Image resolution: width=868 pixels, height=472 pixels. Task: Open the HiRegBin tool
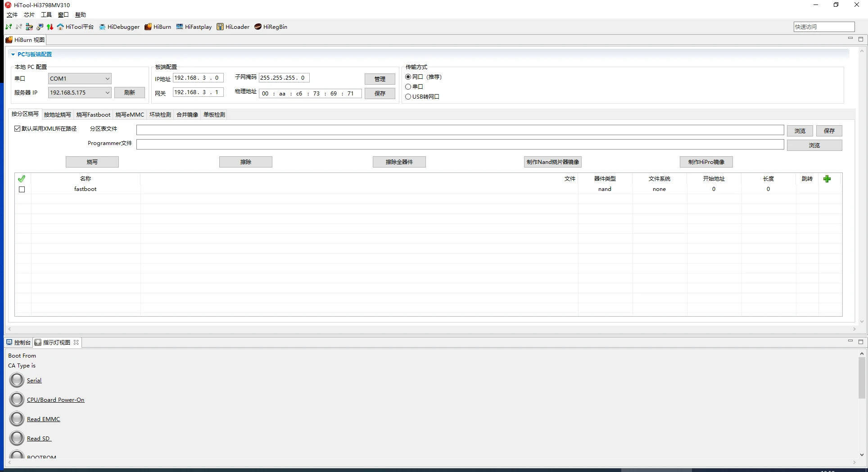point(271,27)
